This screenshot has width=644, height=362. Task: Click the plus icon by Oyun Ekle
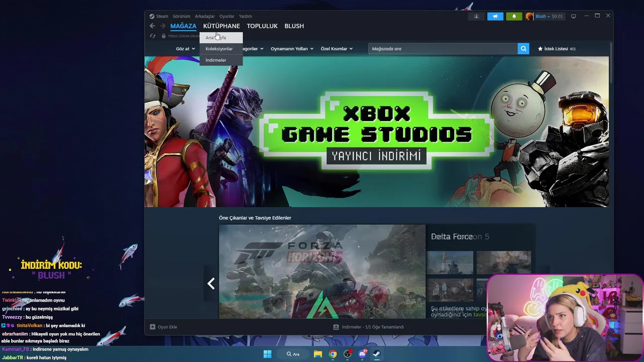(152, 327)
